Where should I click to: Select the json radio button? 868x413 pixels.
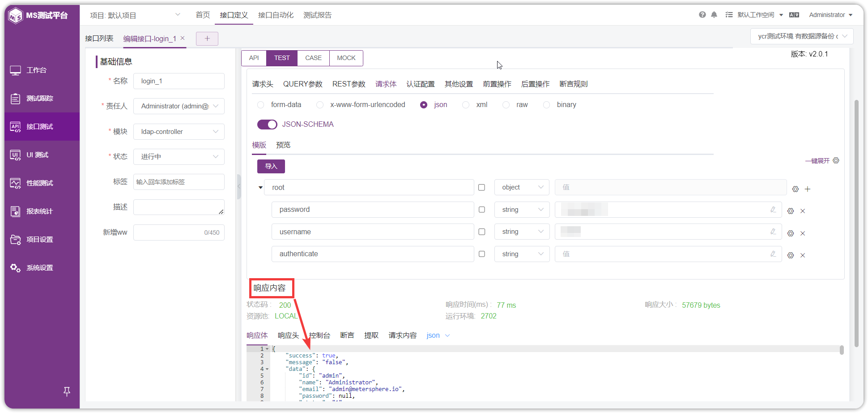[424, 105]
